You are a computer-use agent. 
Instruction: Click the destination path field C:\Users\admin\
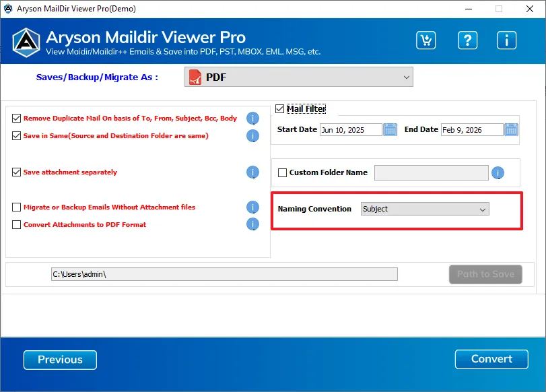coord(224,274)
